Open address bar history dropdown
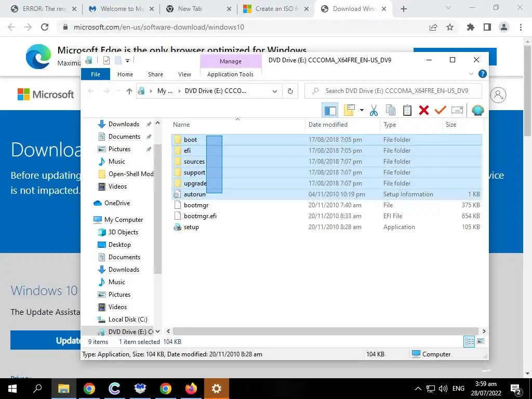 275,91
